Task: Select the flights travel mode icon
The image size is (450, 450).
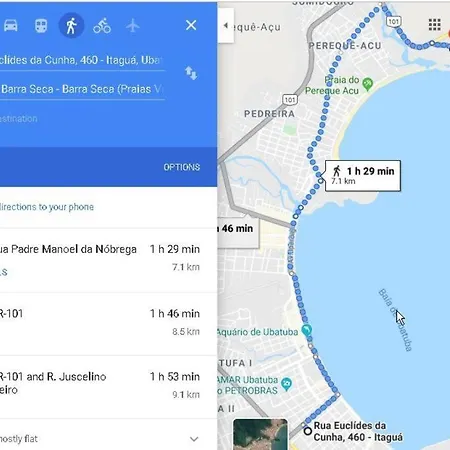Action: pos(133,26)
